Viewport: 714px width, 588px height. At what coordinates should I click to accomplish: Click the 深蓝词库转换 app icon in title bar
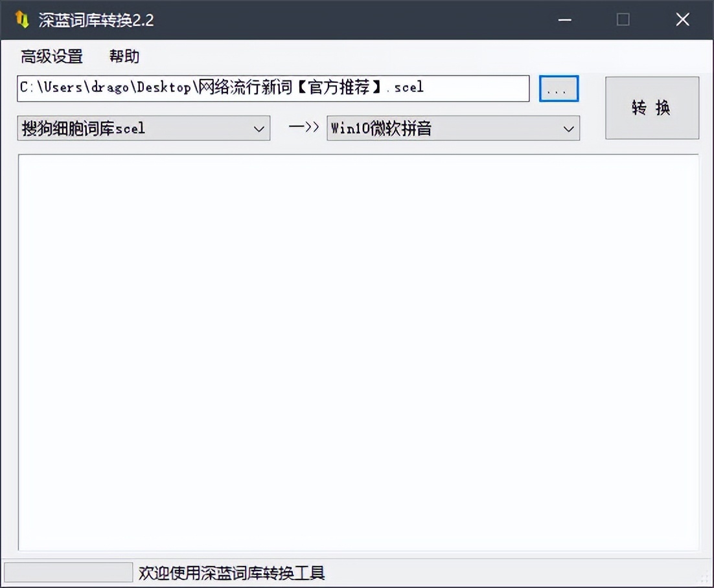(x=22, y=19)
